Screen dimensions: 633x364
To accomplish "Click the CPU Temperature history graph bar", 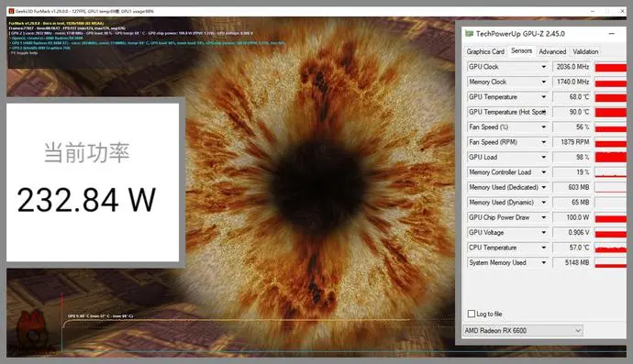I will [610, 248].
